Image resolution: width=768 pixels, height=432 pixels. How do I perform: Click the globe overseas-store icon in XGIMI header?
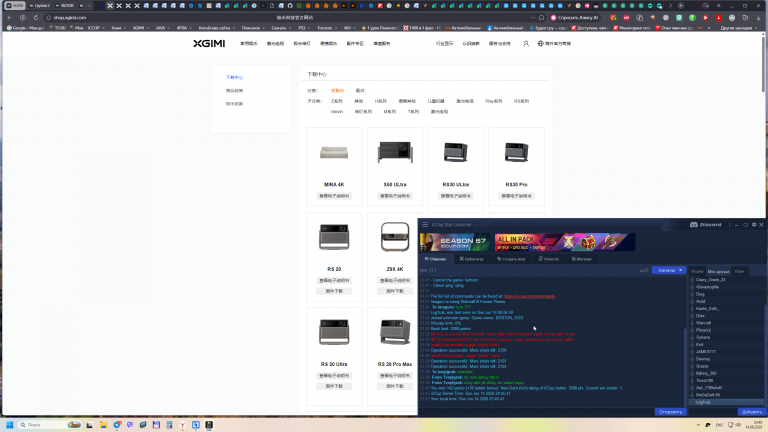pyautogui.click(x=540, y=44)
